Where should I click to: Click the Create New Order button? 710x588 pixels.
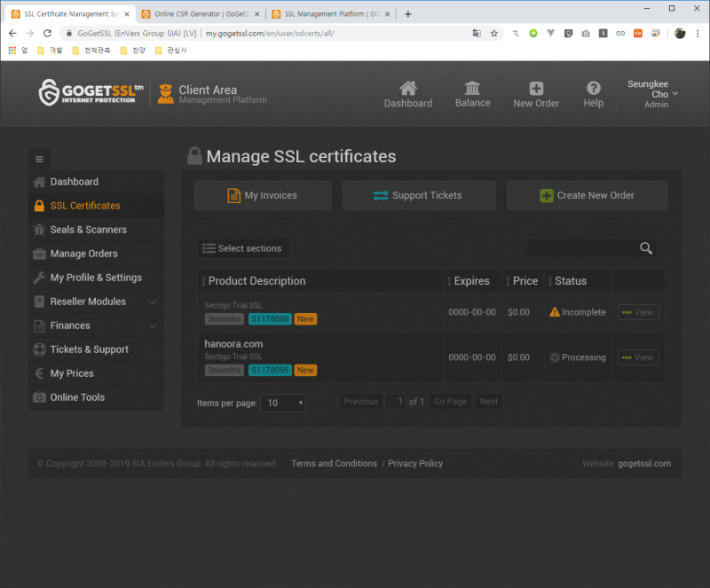[x=587, y=195]
